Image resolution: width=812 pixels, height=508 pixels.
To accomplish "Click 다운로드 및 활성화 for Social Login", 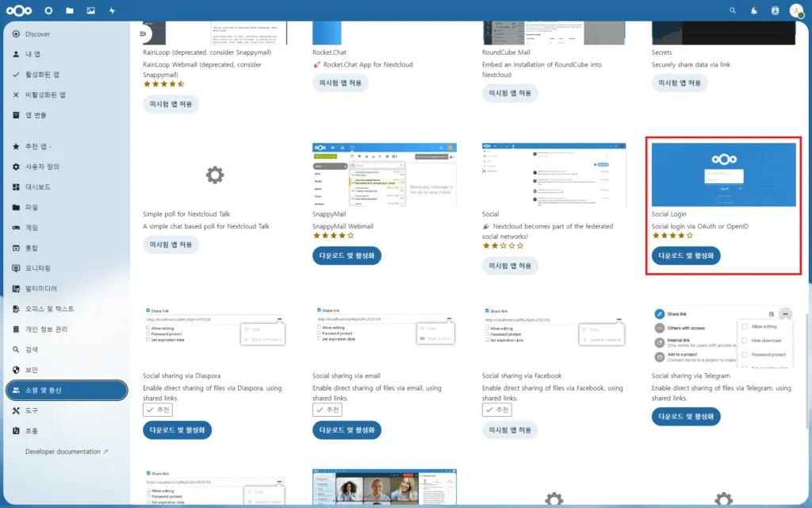I will pos(685,256).
